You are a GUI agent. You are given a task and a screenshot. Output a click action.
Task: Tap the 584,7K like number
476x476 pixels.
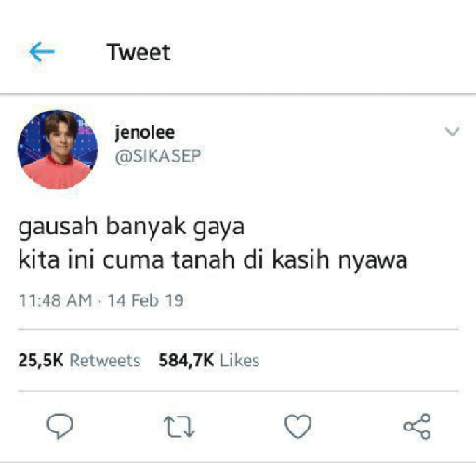click(186, 361)
